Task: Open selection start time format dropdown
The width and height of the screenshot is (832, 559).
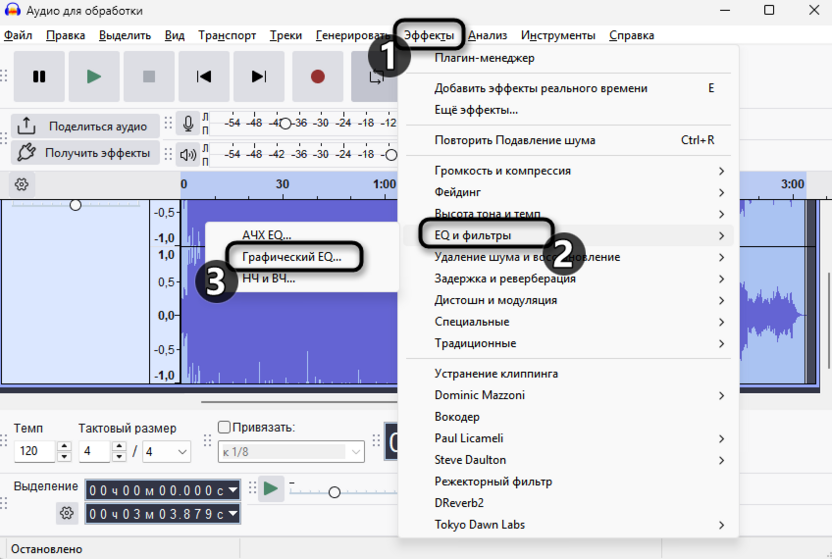Action: pyautogui.click(x=233, y=490)
